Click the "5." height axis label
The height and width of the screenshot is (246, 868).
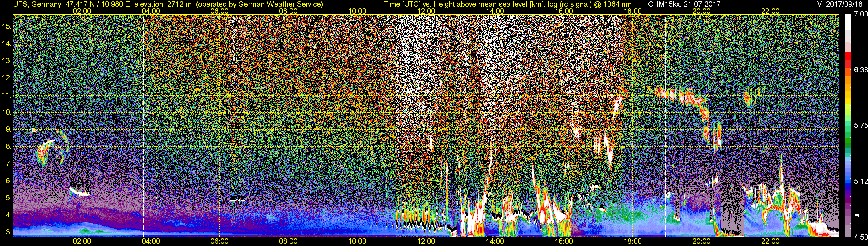[x=8, y=198]
